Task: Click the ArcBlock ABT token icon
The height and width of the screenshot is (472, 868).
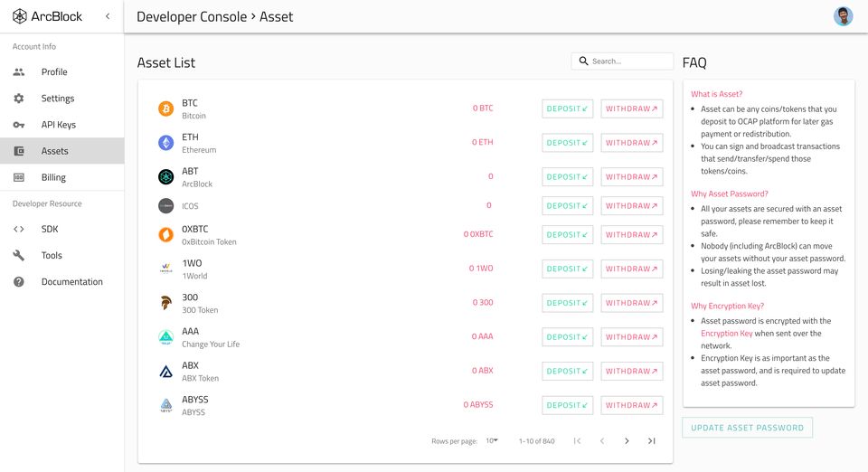Action: coord(165,177)
